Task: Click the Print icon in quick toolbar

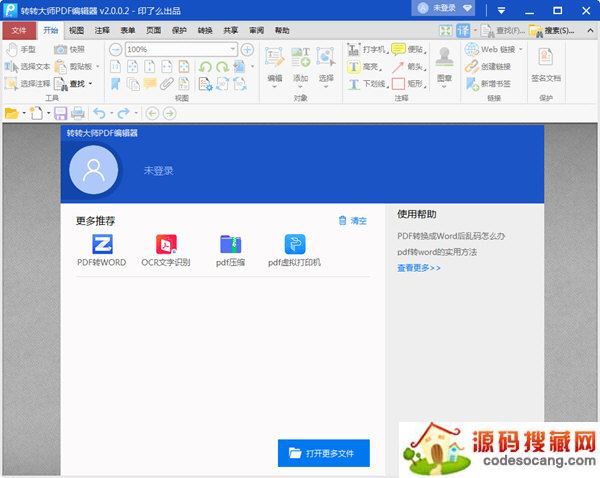Action: 78,113
